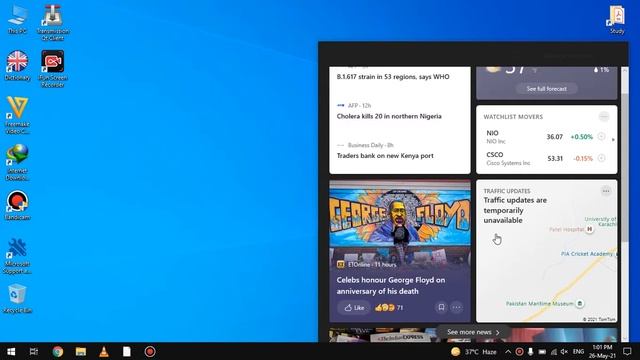Launch Chrome from the taskbar
Image resolution: width=640 pixels, height=360 pixels.
pyautogui.click(x=58, y=351)
